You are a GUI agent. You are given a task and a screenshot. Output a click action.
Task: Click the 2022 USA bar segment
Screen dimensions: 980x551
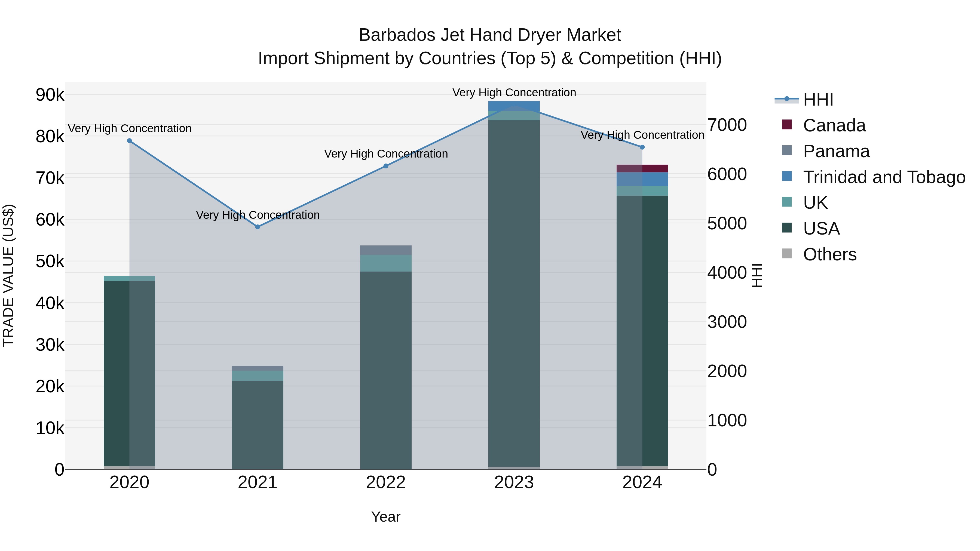[x=386, y=370]
